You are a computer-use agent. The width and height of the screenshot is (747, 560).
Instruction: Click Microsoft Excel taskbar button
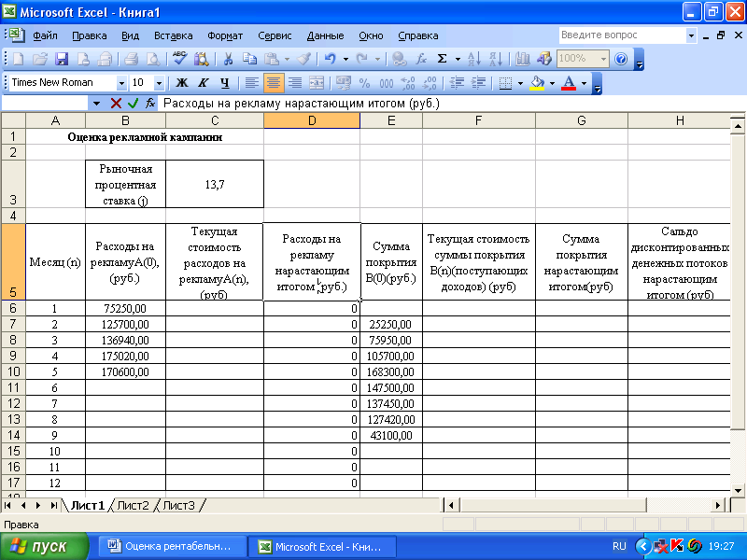tap(322, 546)
